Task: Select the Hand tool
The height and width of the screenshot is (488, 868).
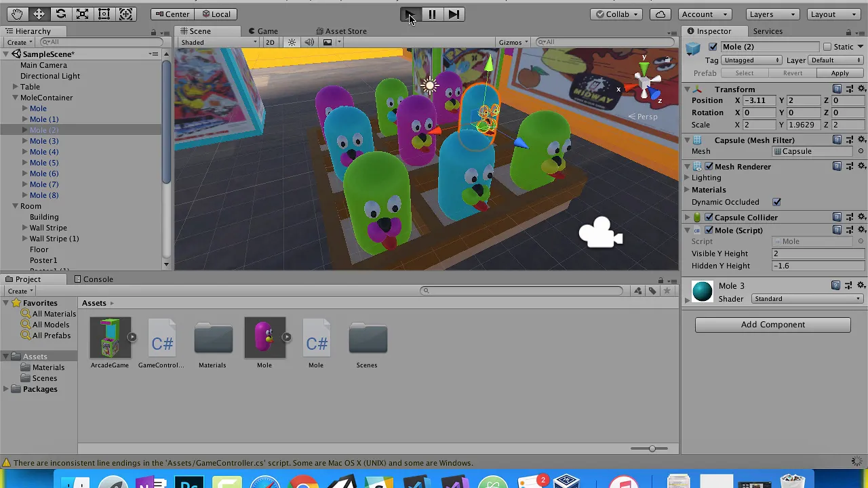Action: pyautogui.click(x=17, y=14)
